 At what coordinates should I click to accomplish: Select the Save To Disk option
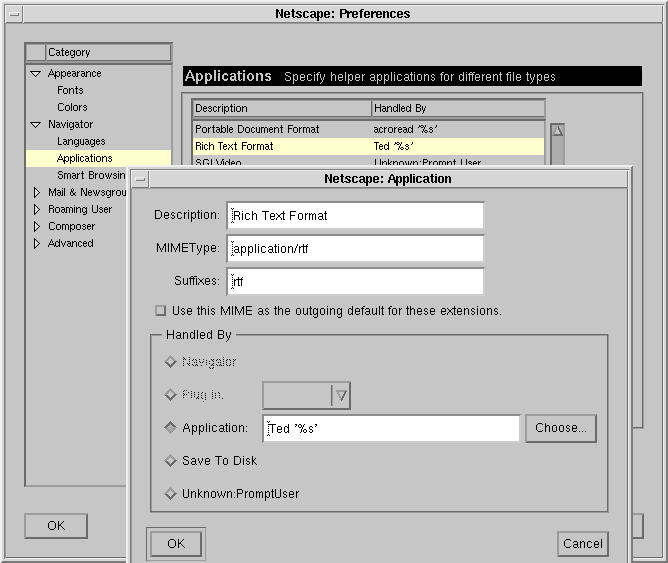[x=170, y=461]
